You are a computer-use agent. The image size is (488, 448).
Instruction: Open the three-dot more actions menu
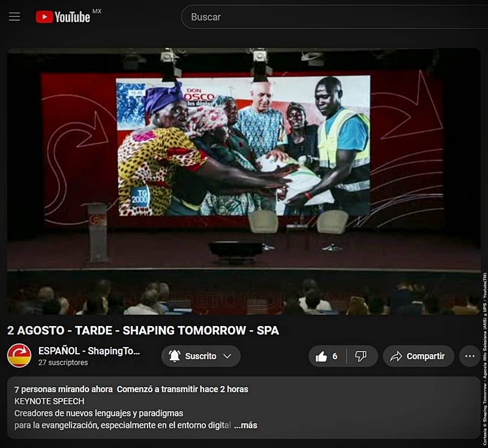(470, 356)
